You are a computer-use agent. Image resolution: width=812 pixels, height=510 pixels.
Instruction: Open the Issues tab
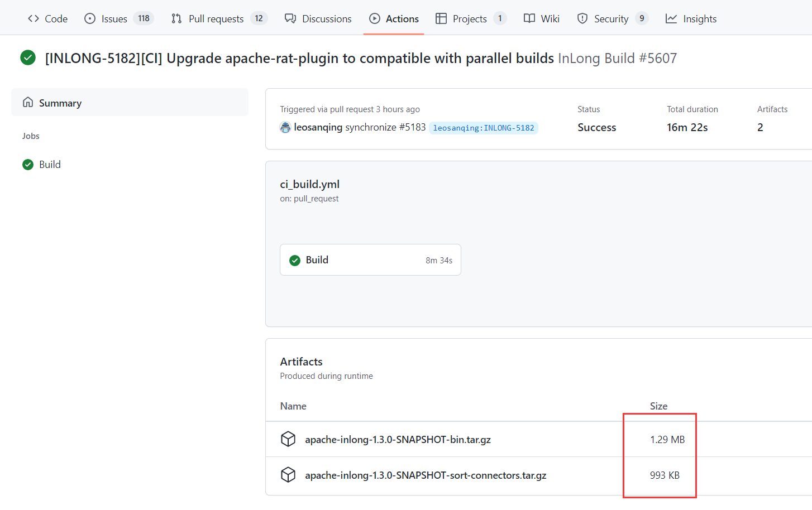(118, 18)
